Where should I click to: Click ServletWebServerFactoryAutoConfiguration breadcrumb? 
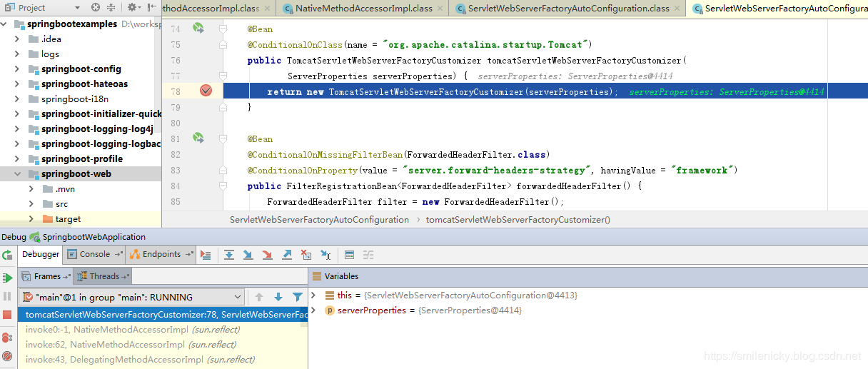(x=319, y=220)
